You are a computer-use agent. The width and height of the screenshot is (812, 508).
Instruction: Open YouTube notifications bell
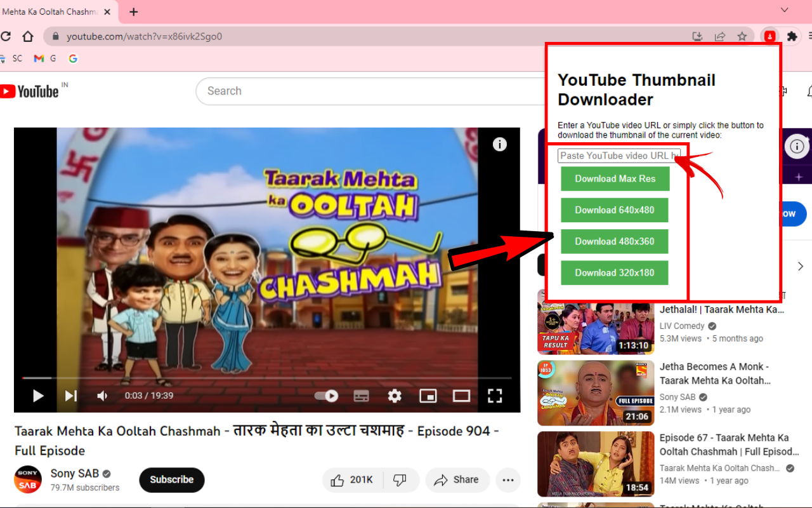[x=809, y=91]
